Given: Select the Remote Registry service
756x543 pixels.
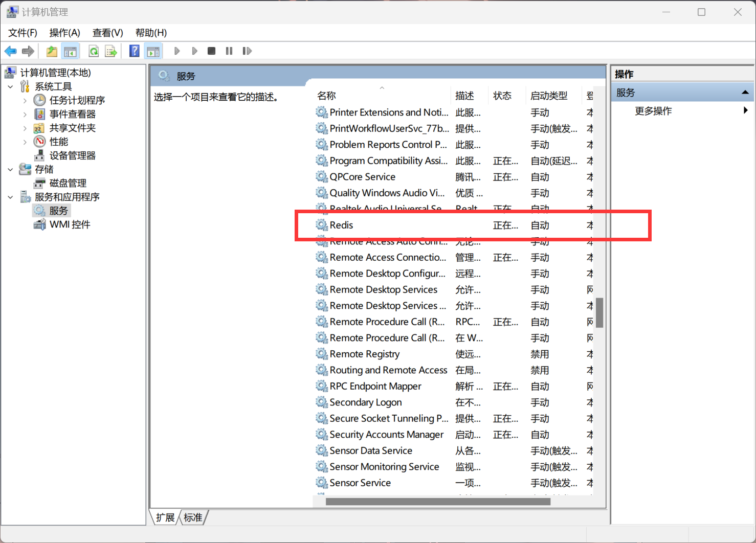Looking at the screenshot, I should (453, 354).
